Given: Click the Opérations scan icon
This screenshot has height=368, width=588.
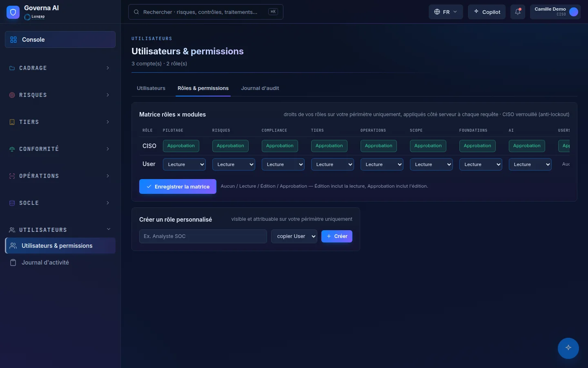Looking at the screenshot, I should (12, 176).
